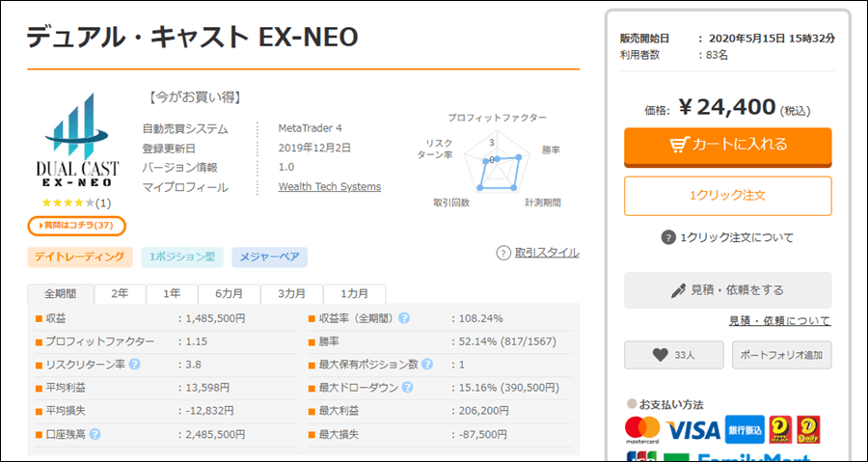
Task: Switch to the 3カ月 tab
Action: (291, 294)
